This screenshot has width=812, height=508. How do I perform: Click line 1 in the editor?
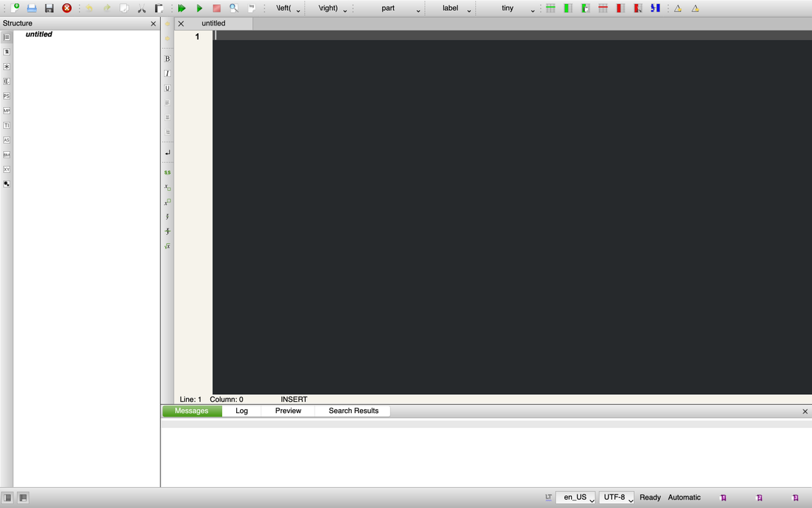click(x=512, y=35)
